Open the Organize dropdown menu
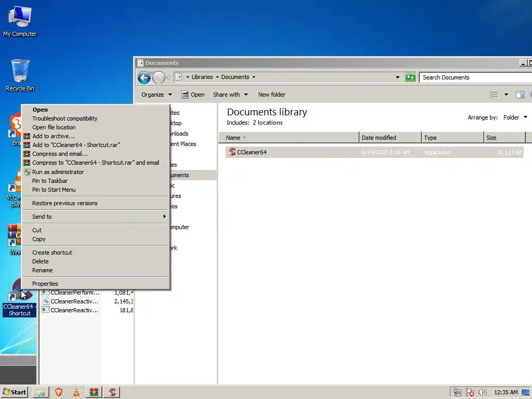Viewport: 532px width, 399px height. pyautogui.click(x=156, y=95)
